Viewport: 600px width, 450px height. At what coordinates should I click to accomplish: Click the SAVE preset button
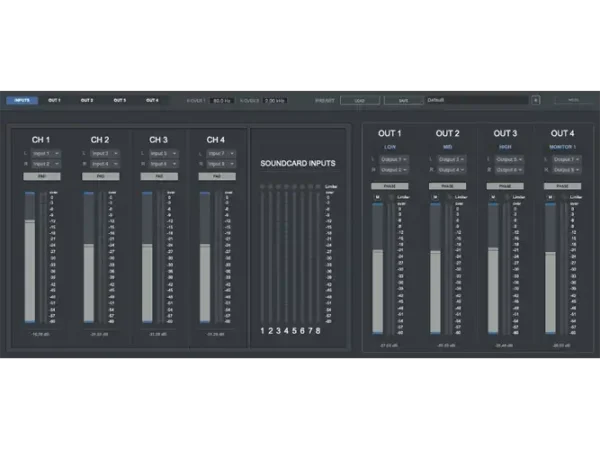point(403,100)
